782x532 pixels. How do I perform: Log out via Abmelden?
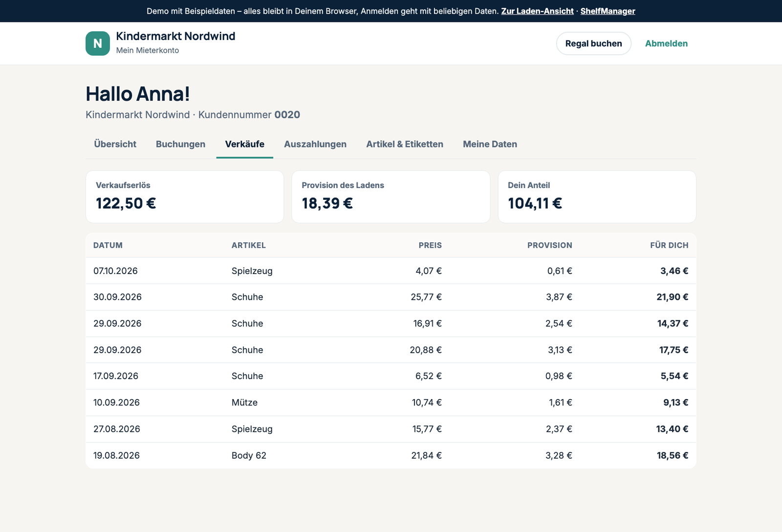(666, 43)
